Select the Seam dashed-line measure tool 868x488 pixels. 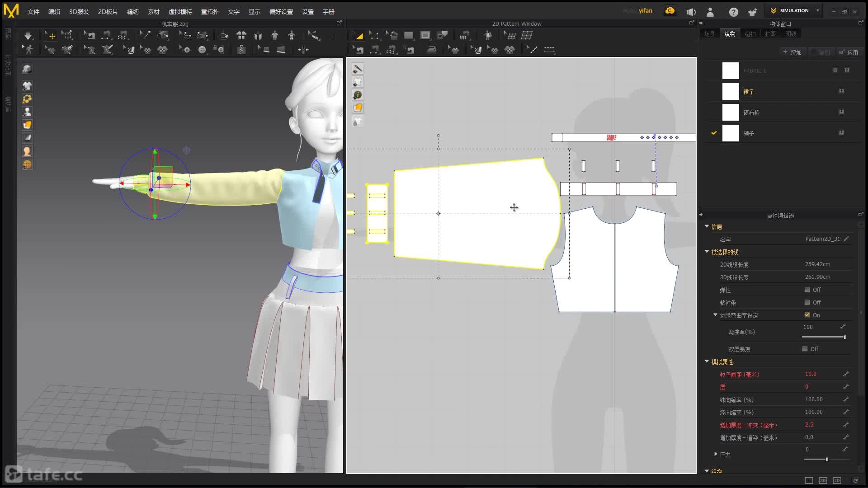[549, 50]
